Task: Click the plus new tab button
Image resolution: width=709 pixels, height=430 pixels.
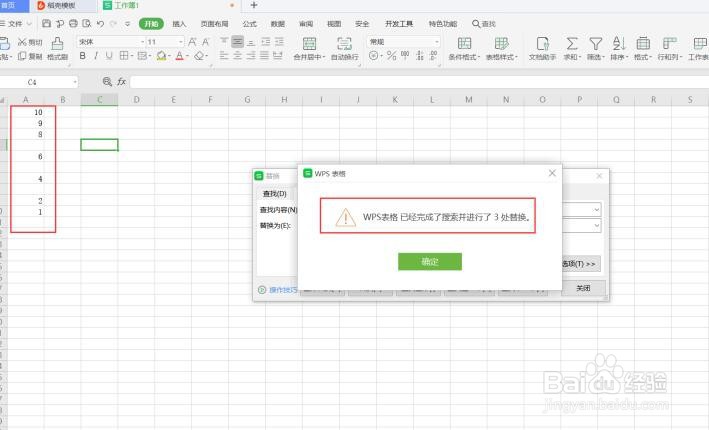Action: point(254,5)
